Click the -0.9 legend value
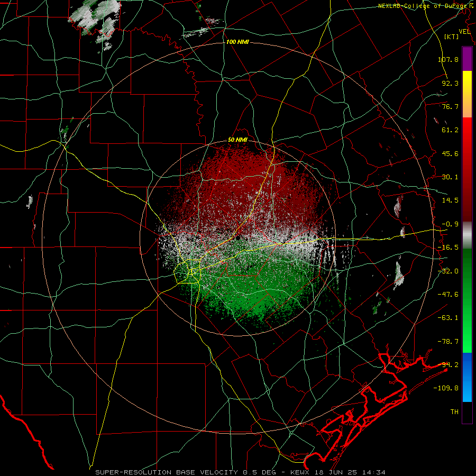Screen dimensions: 476x476 tap(450, 224)
